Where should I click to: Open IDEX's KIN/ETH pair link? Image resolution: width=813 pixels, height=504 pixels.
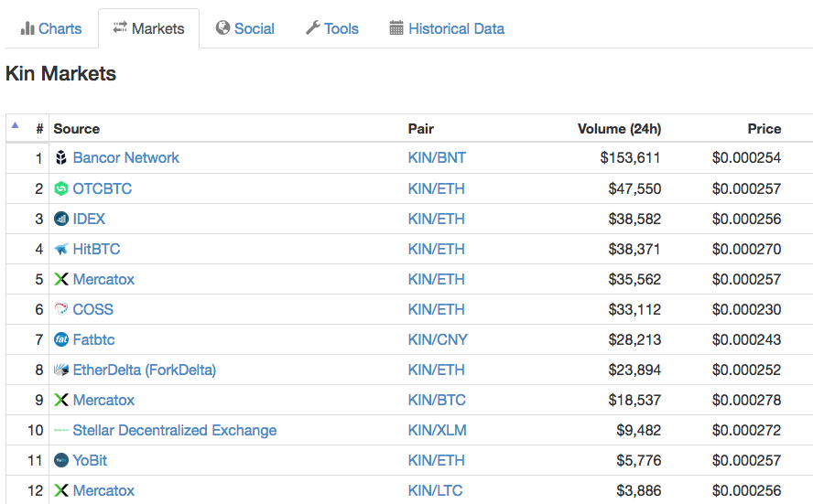pyautogui.click(x=437, y=219)
